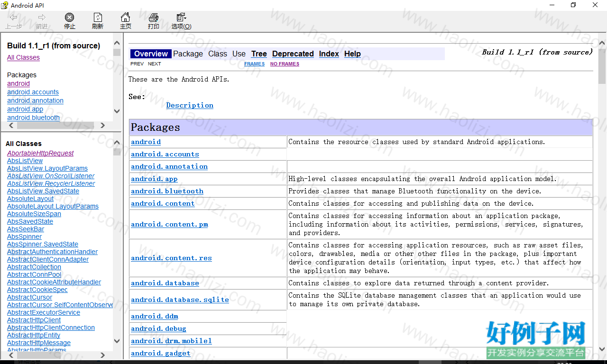Screen dimensions: 607x364
Task: Open android.database.sqlite in the Packages table
Action: click(180, 300)
